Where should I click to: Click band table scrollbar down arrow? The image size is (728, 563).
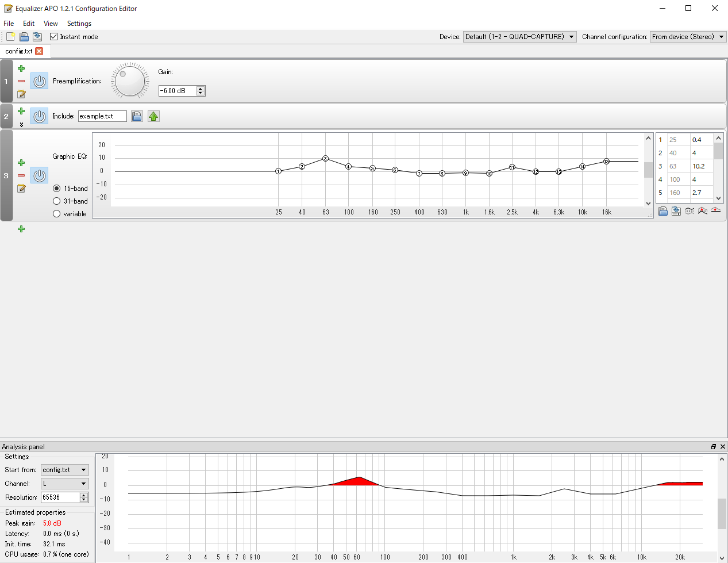pos(718,198)
